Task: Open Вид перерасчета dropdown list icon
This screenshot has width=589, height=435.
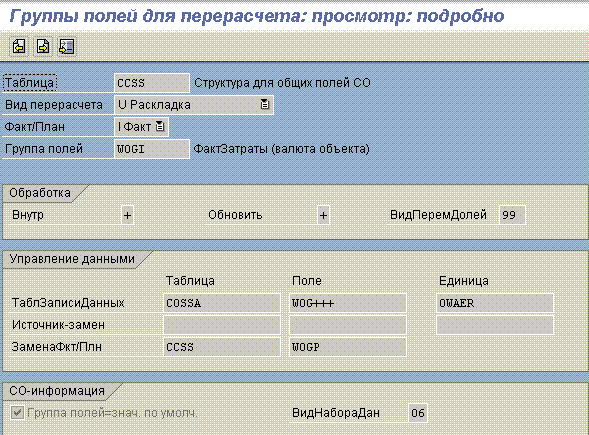Action: coord(265,104)
